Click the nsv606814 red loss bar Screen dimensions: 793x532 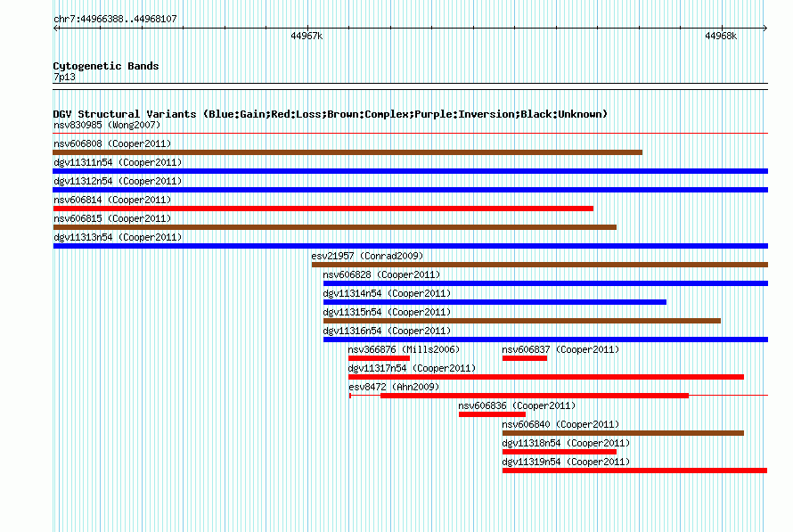[323, 209]
